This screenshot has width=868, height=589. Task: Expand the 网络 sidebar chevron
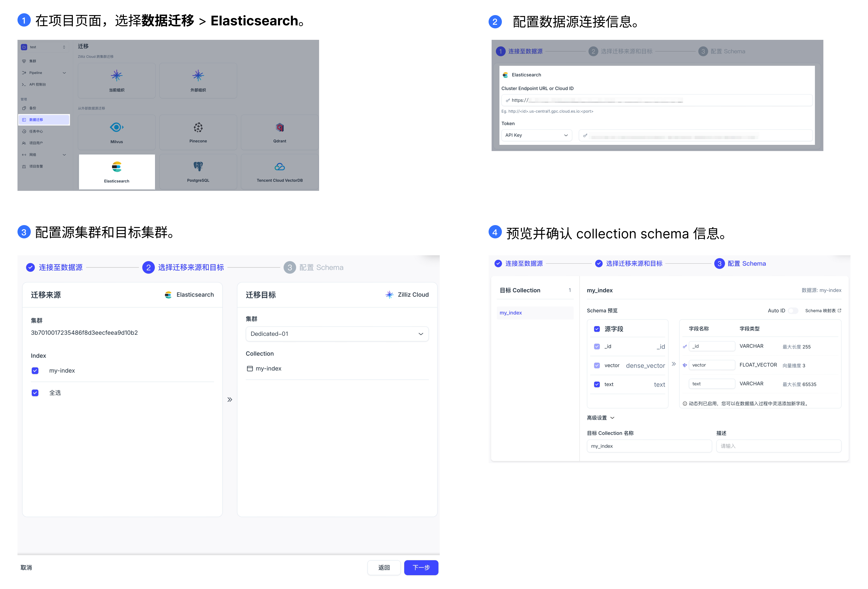(64, 155)
